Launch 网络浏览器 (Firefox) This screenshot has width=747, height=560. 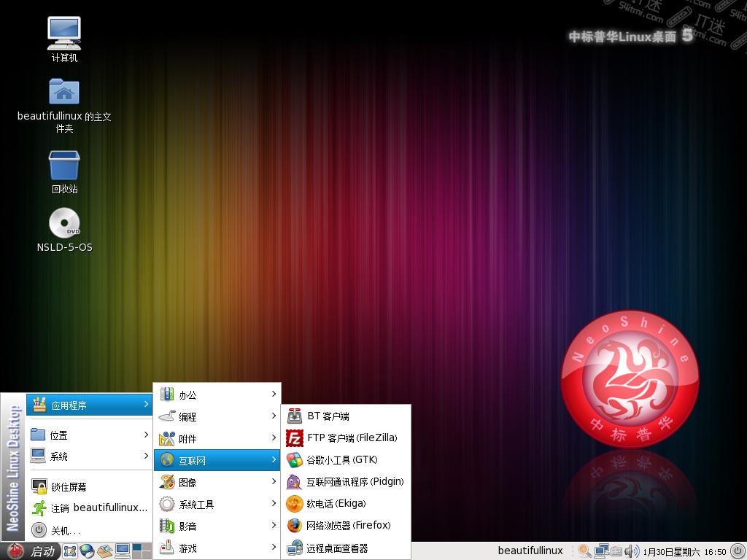point(346,525)
